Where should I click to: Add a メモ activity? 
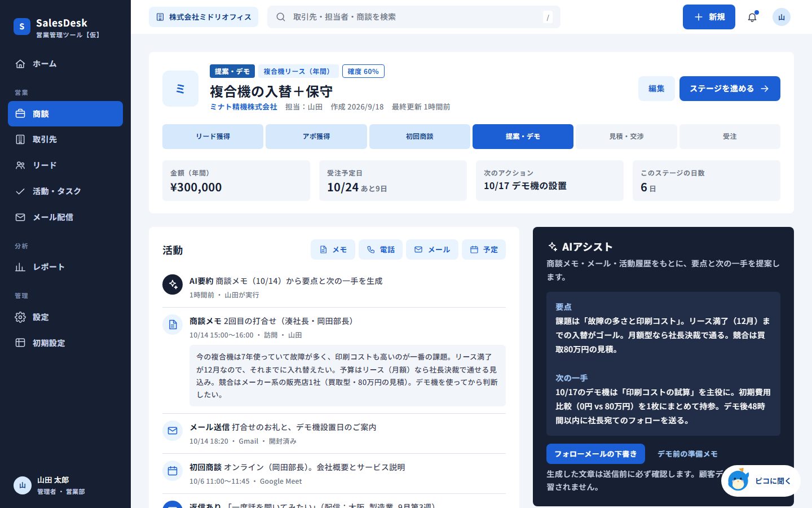pyautogui.click(x=333, y=249)
